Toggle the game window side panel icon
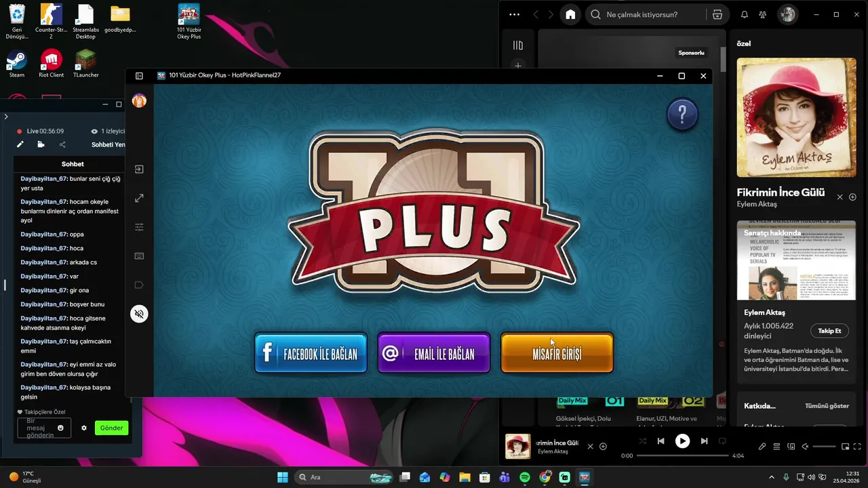 pyautogui.click(x=139, y=76)
